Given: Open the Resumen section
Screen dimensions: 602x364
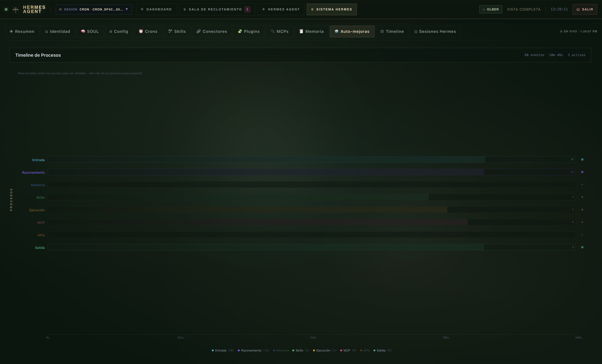Looking at the screenshot, I should point(22,31).
